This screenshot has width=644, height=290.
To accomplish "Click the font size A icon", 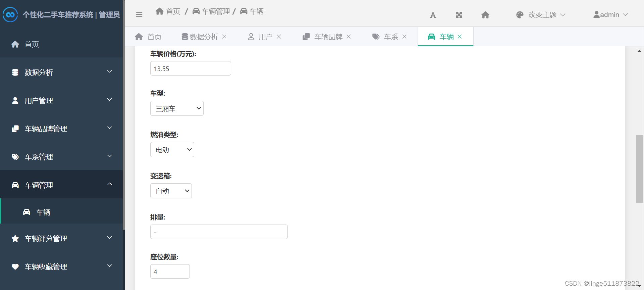I will (x=433, y=15).
